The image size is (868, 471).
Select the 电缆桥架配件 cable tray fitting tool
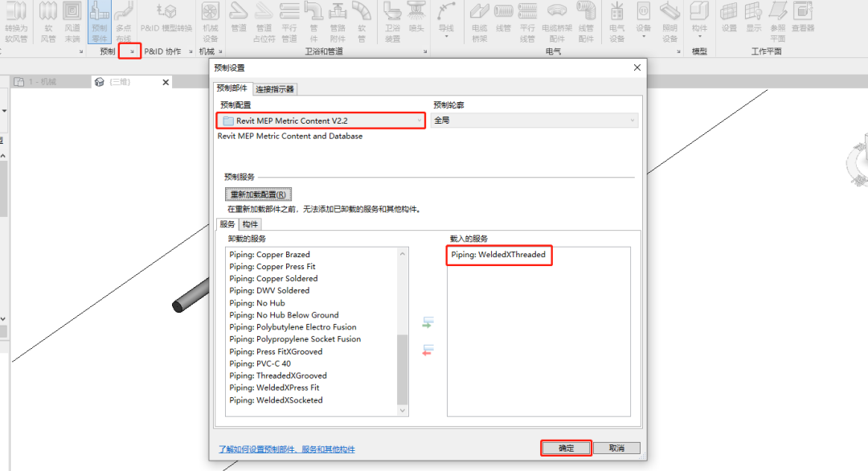click(556, 22)
